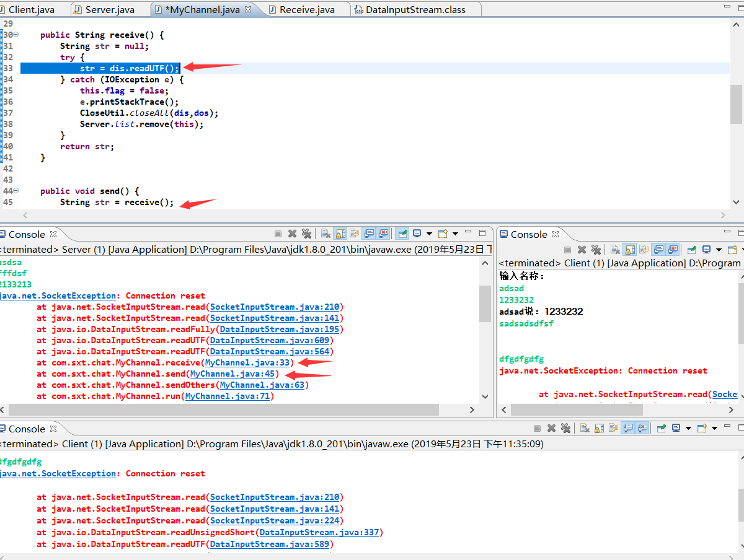Click Open Console icon in Server console

pos(443,234)
